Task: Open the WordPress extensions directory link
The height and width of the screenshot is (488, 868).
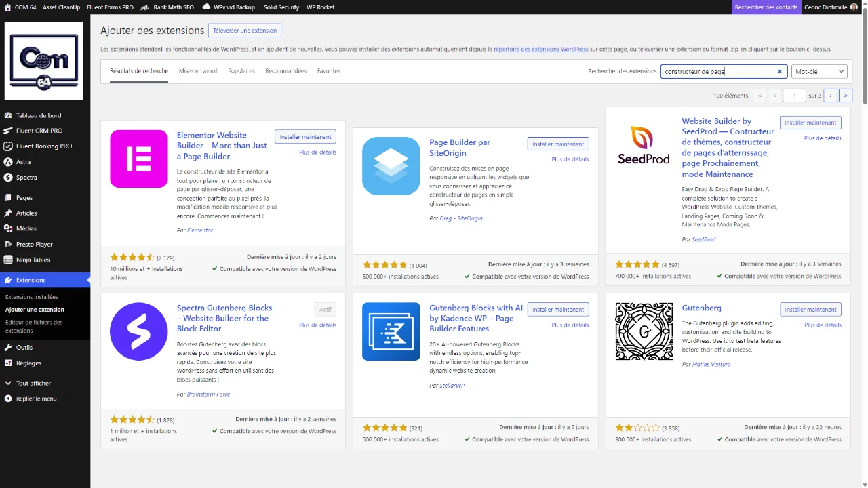Action: (x=540, y=49)
